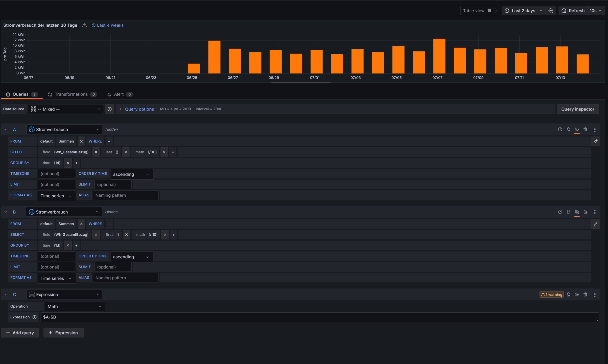608x364 pixels.
Task: Collapse query A row chevron
Action: [x=5, y=129]
